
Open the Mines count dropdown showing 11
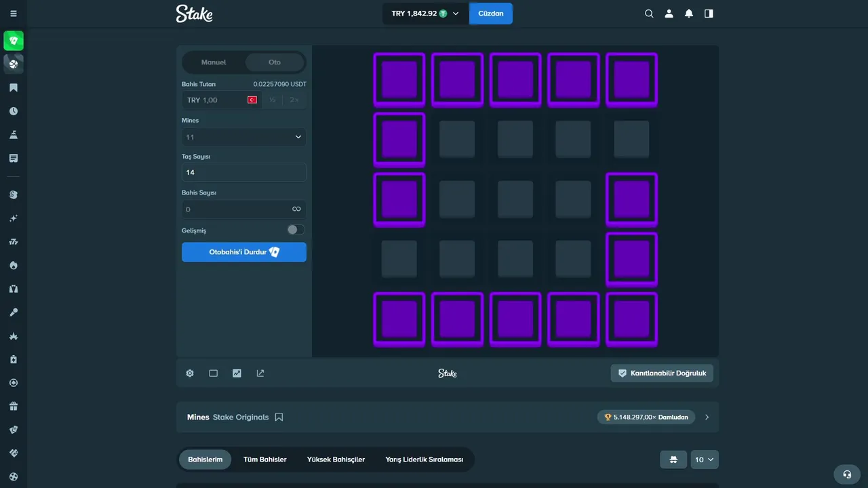(x=244, y=137)
